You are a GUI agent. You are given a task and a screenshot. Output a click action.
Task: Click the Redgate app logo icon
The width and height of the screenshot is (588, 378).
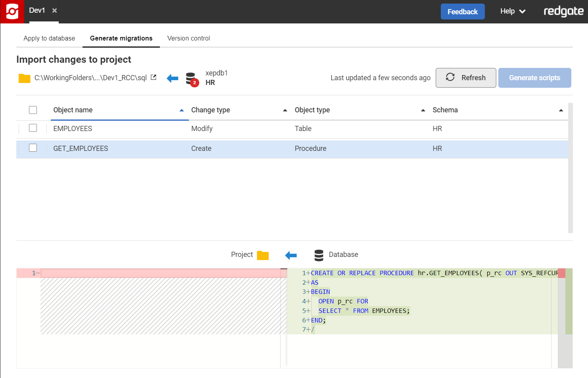click(12, 12)
